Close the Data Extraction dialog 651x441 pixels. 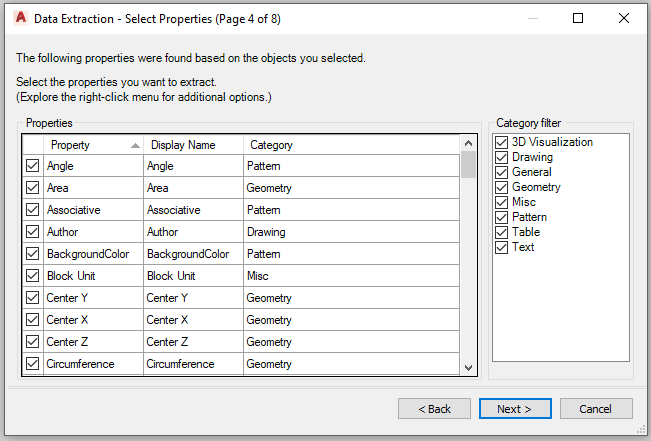[x=624, y=18]
